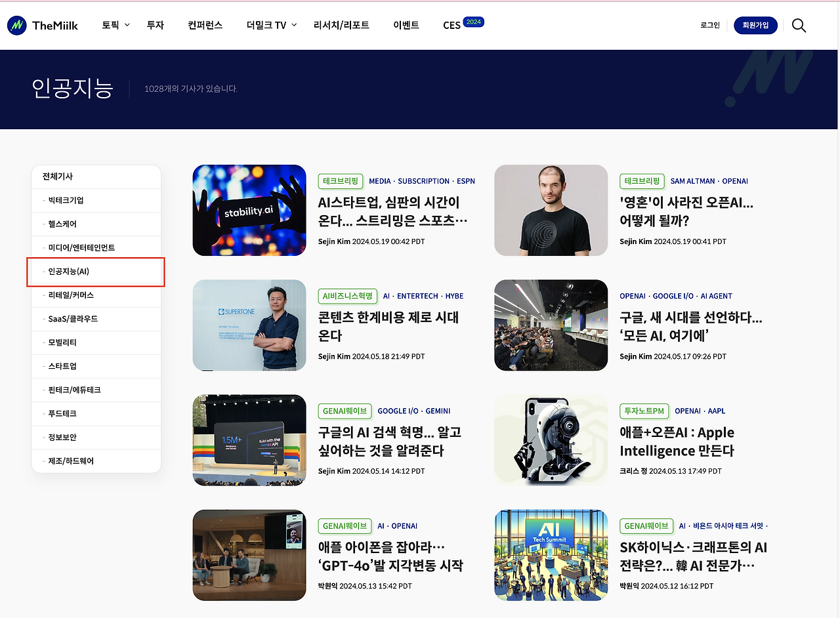This screenshot has height=618, width=840.
Task: Open the search magnifier icon
Action: pos(799,26)
